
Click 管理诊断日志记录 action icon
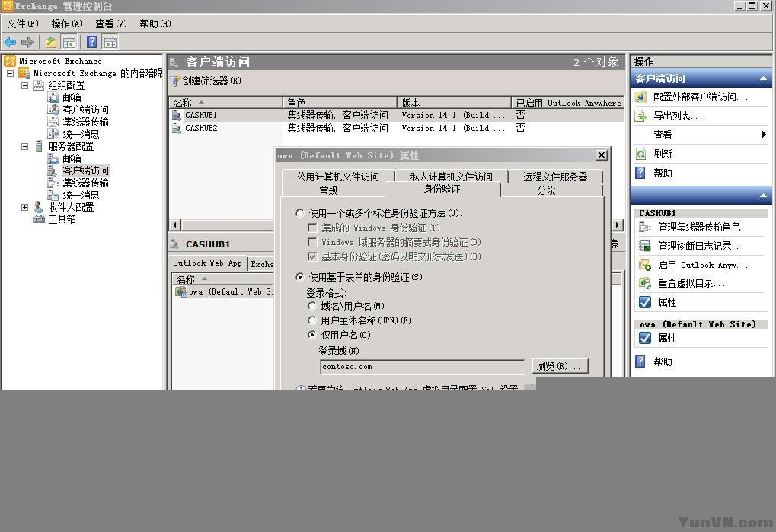pos(645,246)
